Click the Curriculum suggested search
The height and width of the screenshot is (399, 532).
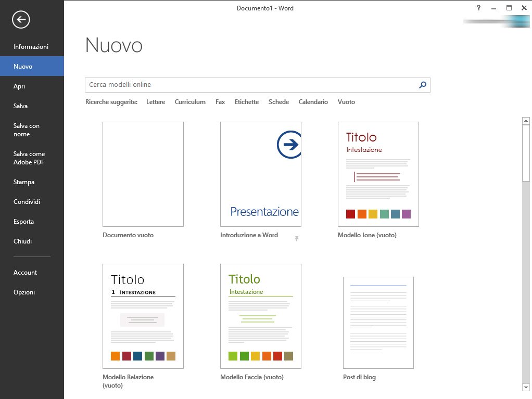pos(190,102)
